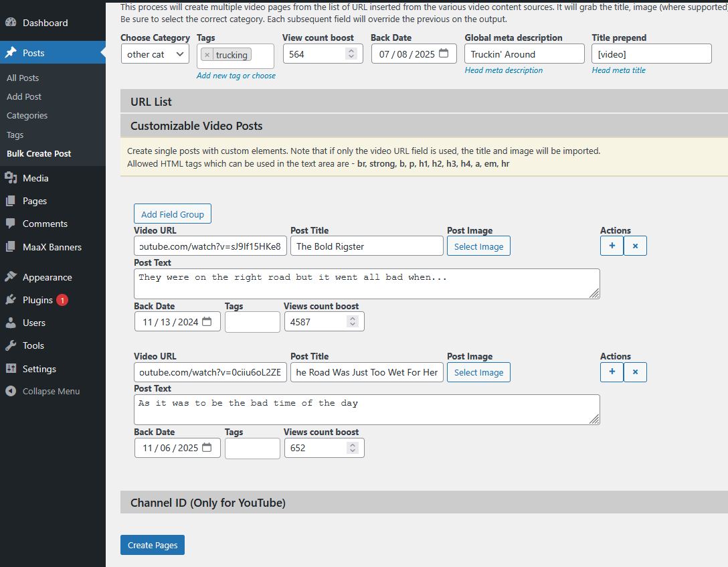Remove the trucking tag via x icon
728x567 pixels.
coord(207,55)
